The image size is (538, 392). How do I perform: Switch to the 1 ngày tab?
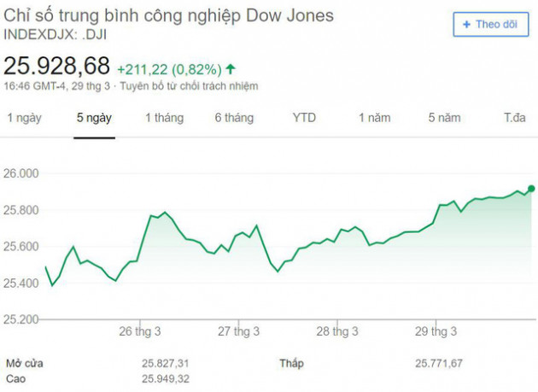(x=24, y=118)
